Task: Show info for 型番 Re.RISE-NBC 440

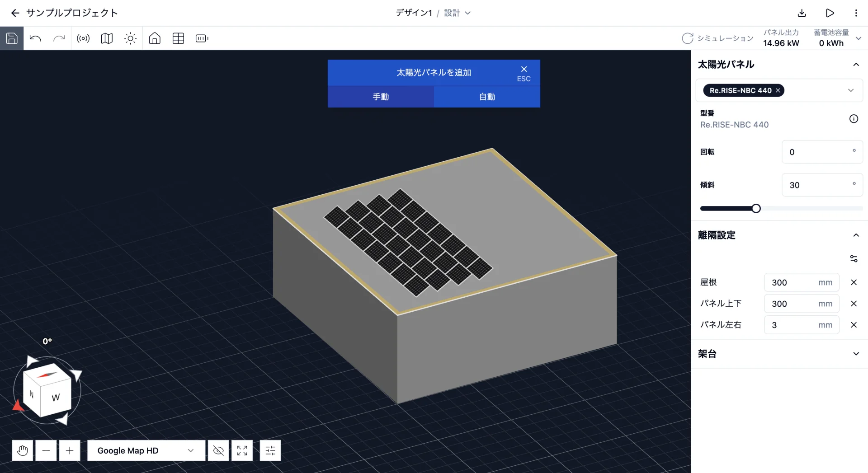Action: (854, 119)
